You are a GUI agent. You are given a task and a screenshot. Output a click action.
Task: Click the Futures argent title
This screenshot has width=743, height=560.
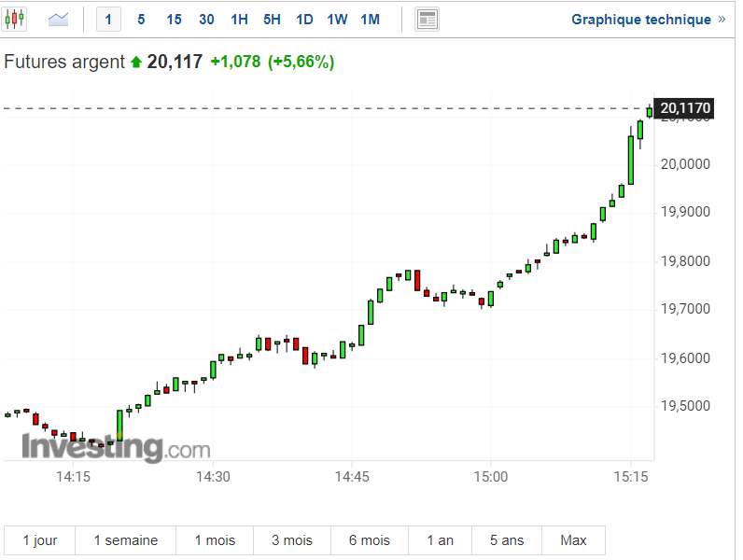tap(64, 62)
